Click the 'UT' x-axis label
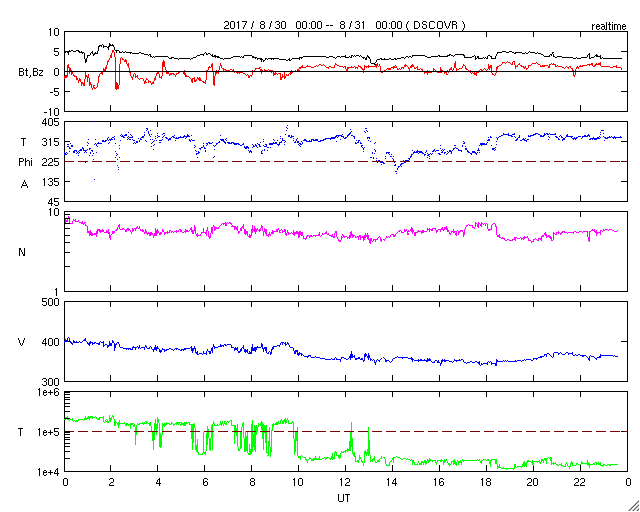640x512 pixels. pyautogui.click(x=343, y=498)
